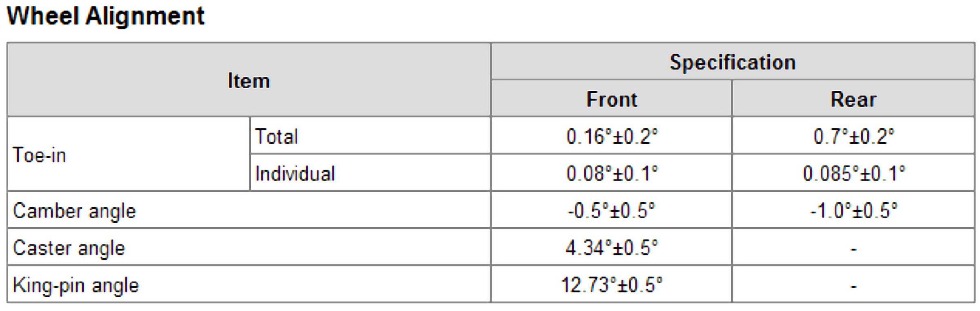Click the empty rear caster angle cell

(x=853, y=248)
